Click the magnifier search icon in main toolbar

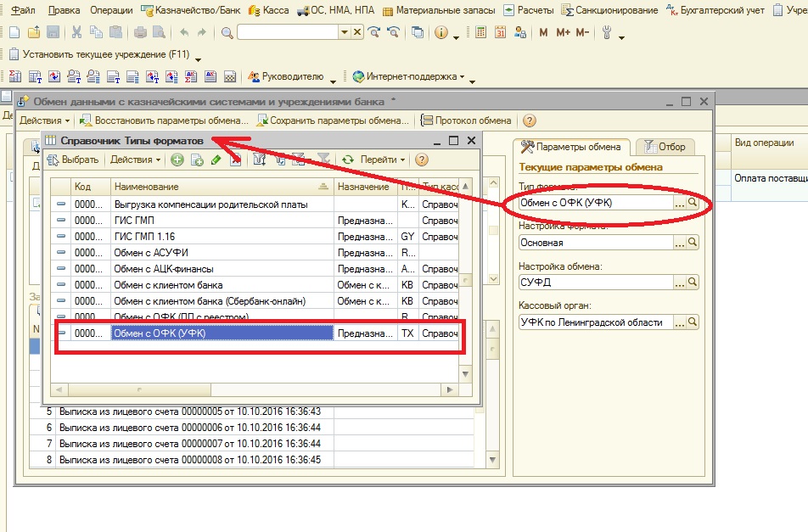coord(227,33)
